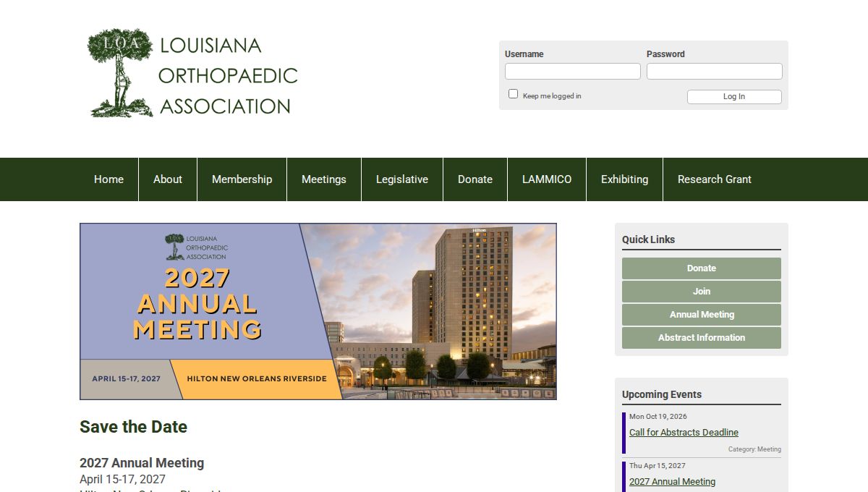This screenshot has height=492, width=868.
Task: Click the 2027 Annual Meeting subheading text
Action: [142, 463]
